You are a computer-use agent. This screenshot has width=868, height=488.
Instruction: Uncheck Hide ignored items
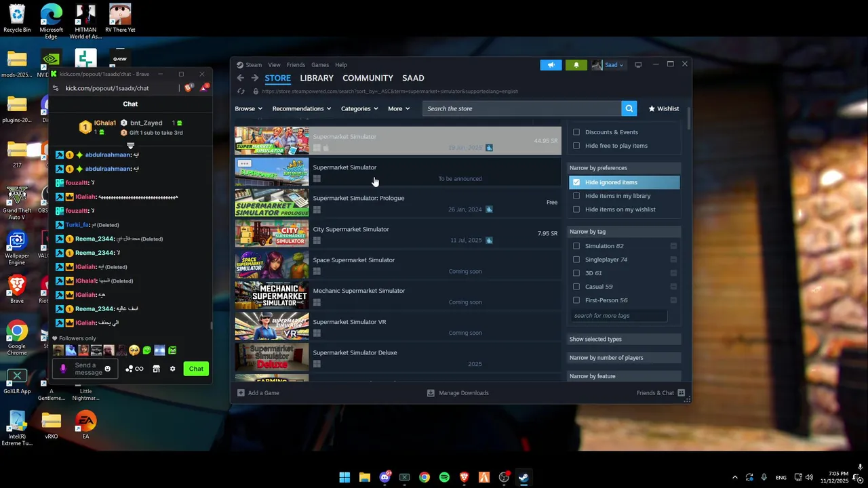(576, 182)
